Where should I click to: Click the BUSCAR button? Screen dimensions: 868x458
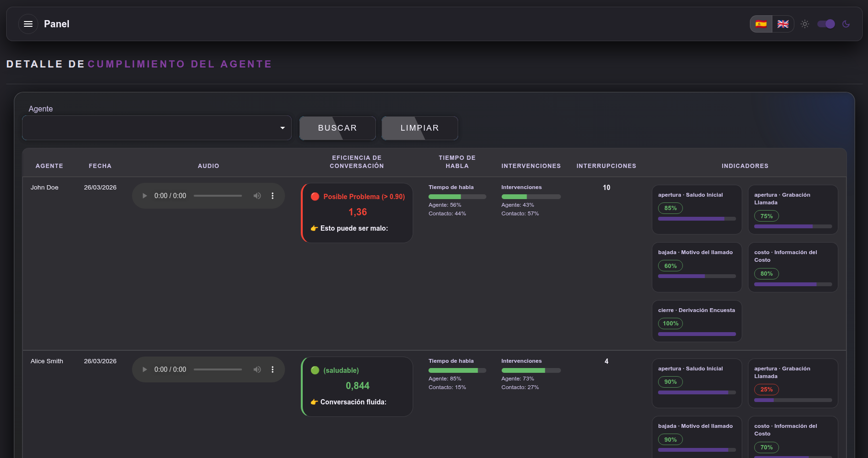pos(338,128)
